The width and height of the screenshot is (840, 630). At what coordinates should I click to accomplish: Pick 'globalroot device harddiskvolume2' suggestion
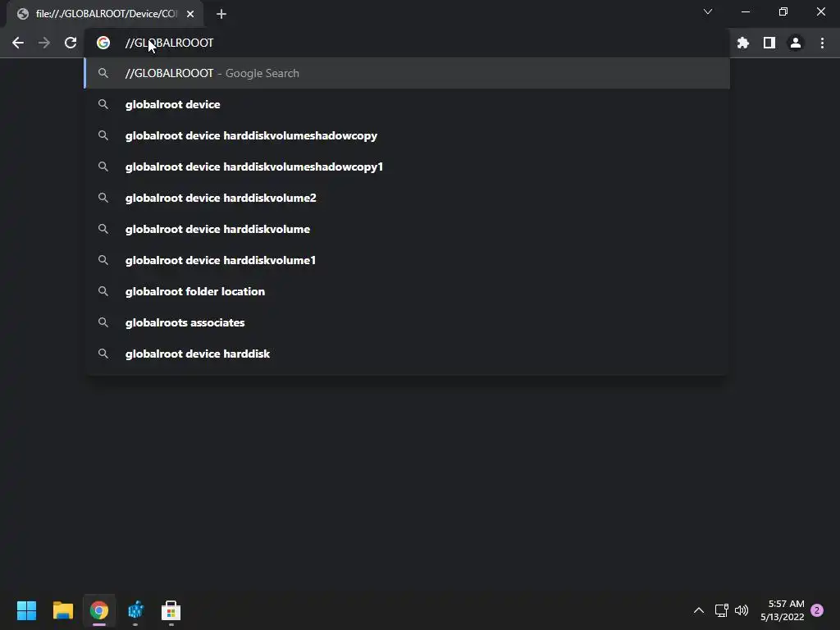(x=407, y=198)
